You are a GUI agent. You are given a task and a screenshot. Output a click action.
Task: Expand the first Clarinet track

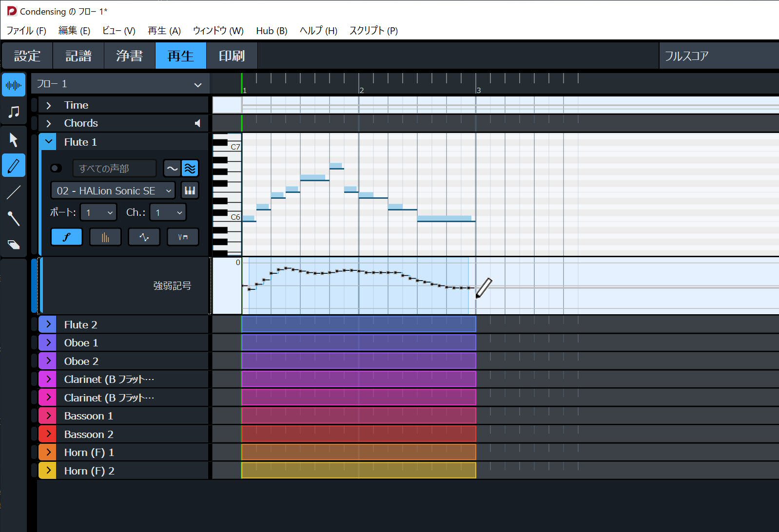click(48, 379)
